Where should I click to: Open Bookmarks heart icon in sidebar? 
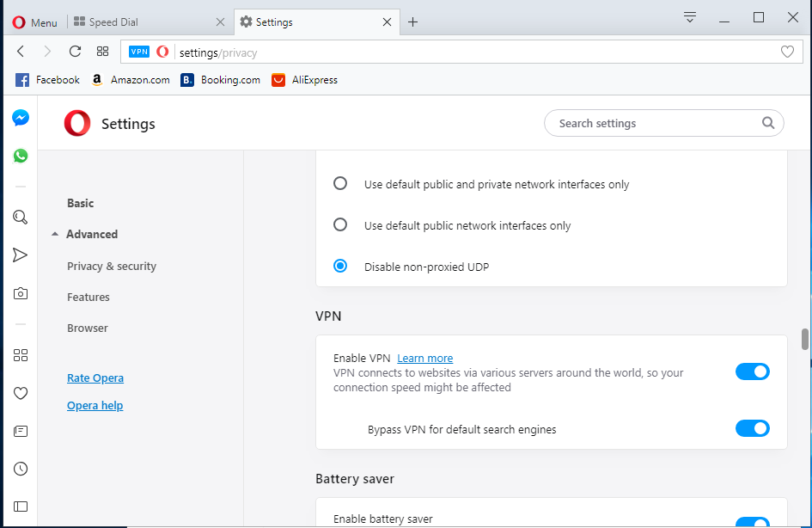[x=21, y=393]
